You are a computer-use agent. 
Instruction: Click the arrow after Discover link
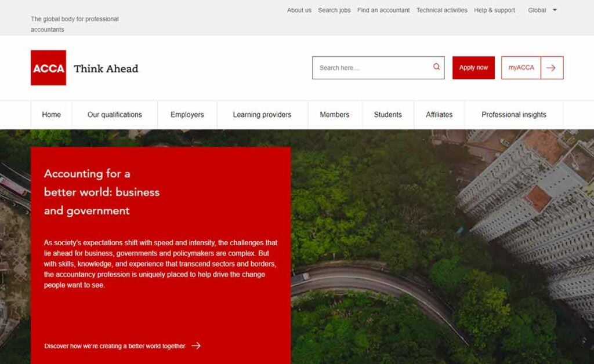pyautogui.click(x=196, y=345)
